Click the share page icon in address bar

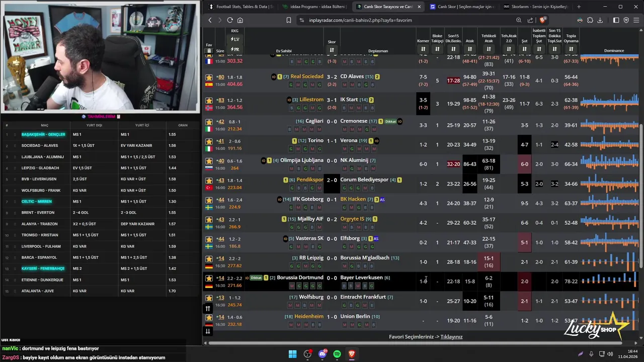pos(530,20)
